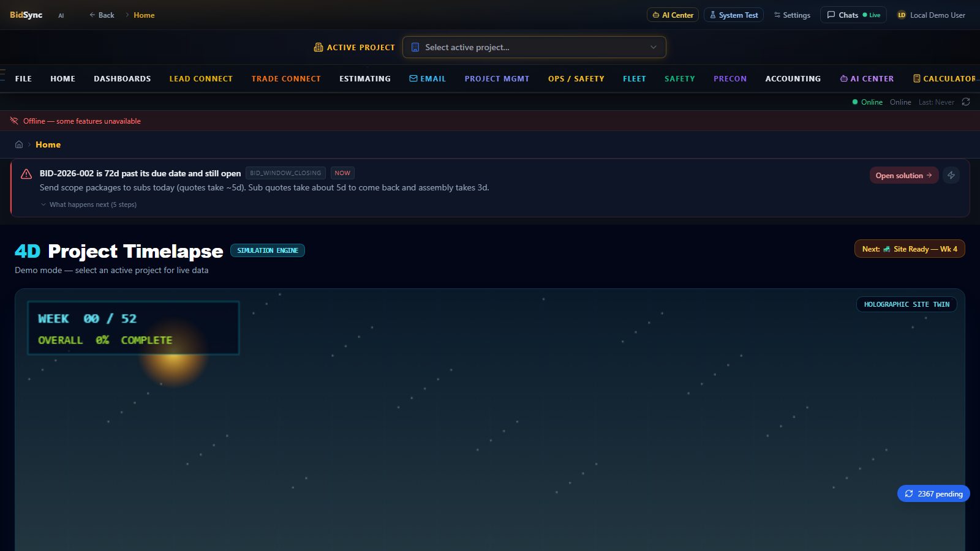The image size is (980, 551).
Task: Click the lightning bolt button beside Open solution
Action: [951, 175]
